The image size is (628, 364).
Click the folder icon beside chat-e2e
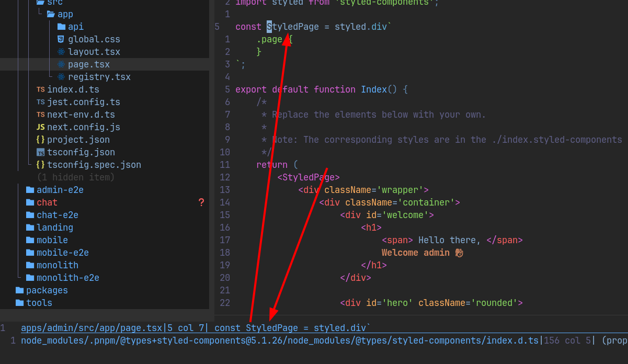(30, 215)
